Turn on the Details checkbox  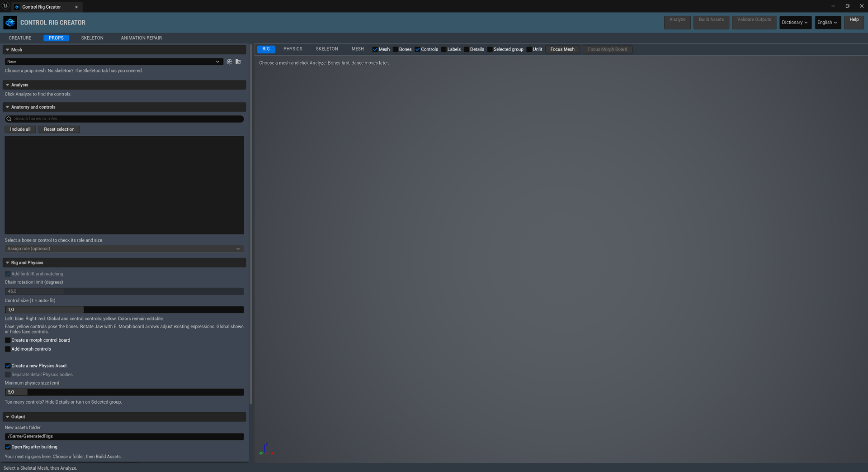[x=466, y=49]
